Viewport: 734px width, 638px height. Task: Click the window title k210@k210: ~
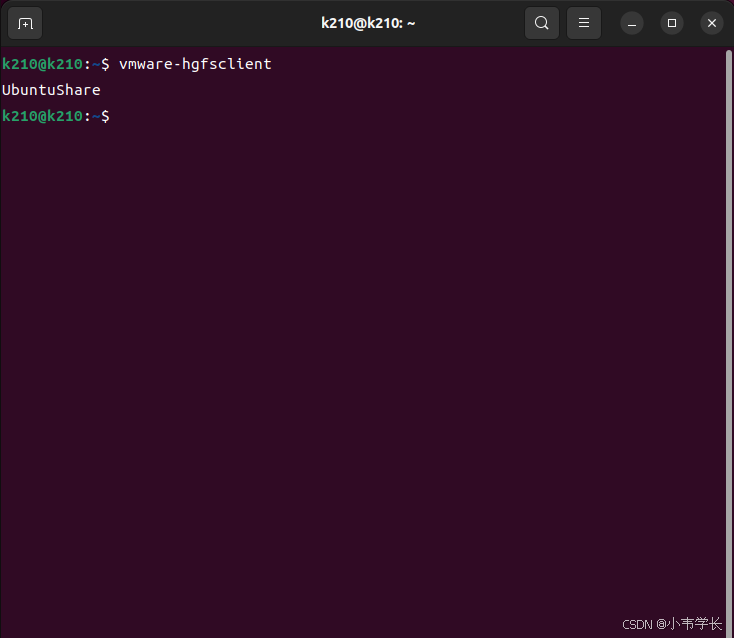368,23
